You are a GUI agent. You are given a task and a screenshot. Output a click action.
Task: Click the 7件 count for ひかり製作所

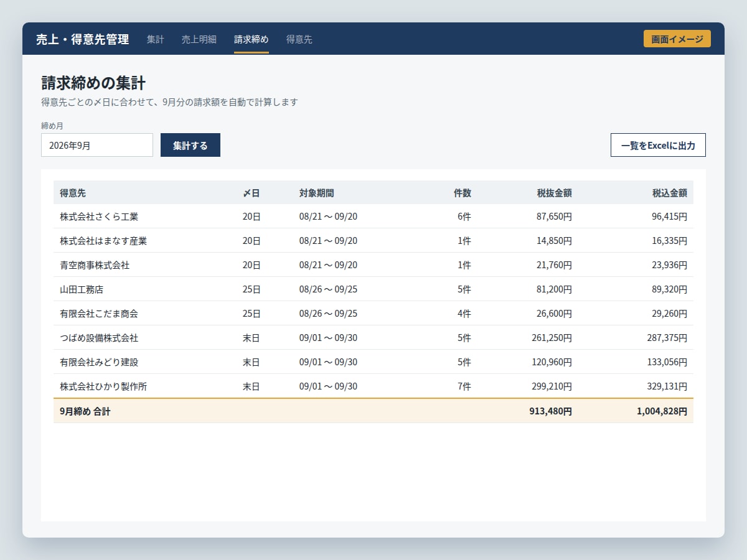464,386
